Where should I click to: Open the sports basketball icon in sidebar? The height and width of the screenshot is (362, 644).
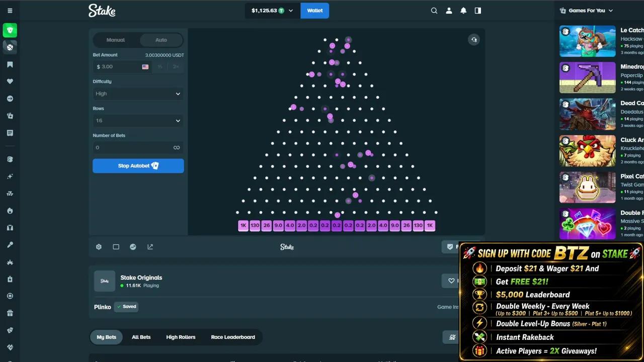coord(10,47)
